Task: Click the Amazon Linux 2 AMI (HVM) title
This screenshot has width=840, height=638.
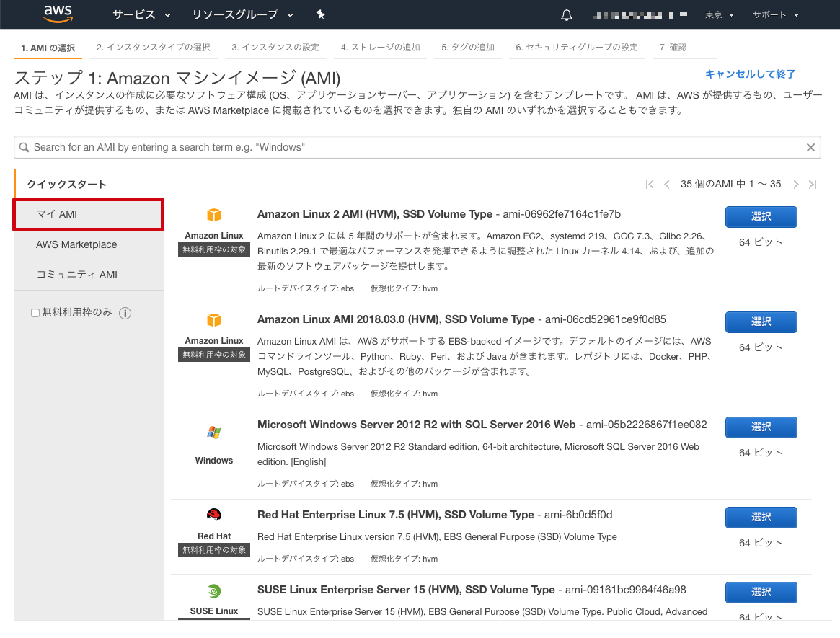Action: coord(374,214)
